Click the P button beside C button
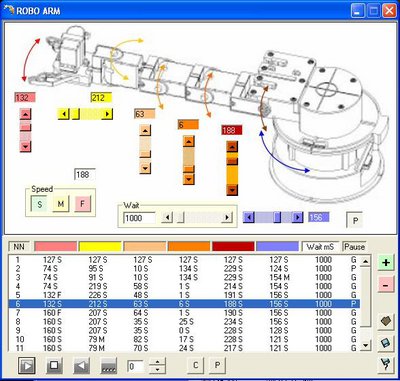This screenshot has width=400, height=381. click(217, 365)
